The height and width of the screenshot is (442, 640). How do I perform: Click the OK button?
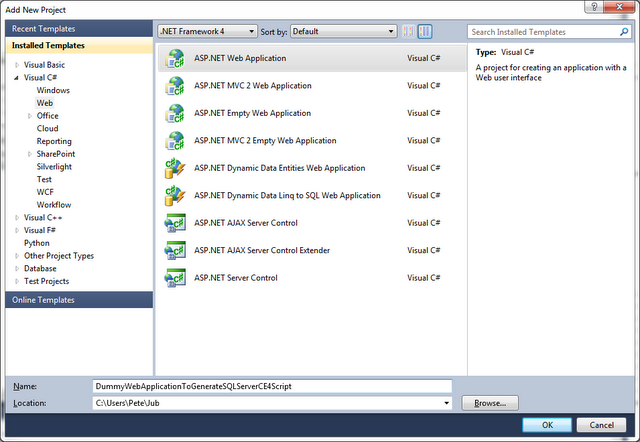[547, 425]
